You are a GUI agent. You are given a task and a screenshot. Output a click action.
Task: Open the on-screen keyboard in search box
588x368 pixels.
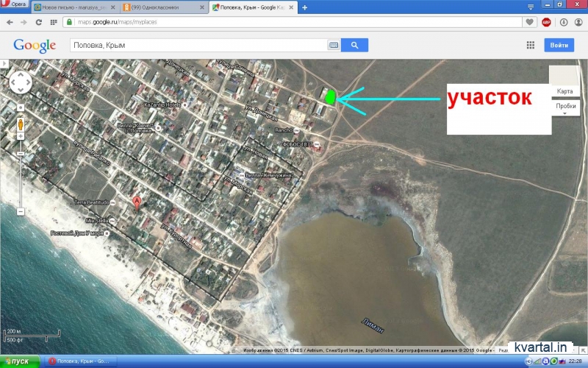[334, 46]
